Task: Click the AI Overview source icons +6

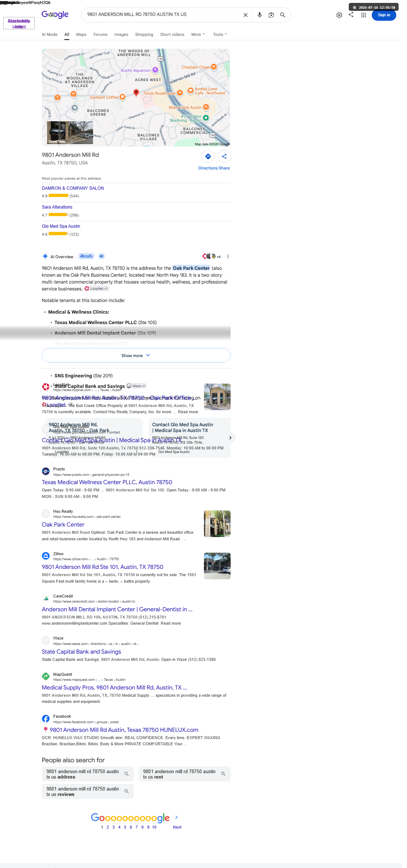Action: click(211, 256)
